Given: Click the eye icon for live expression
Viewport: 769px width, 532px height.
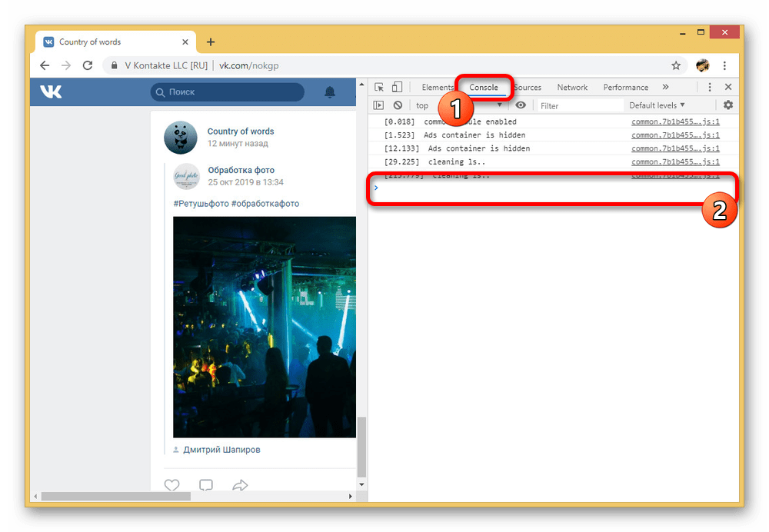Looking at the screenshot, I should [x=521, y=105].
